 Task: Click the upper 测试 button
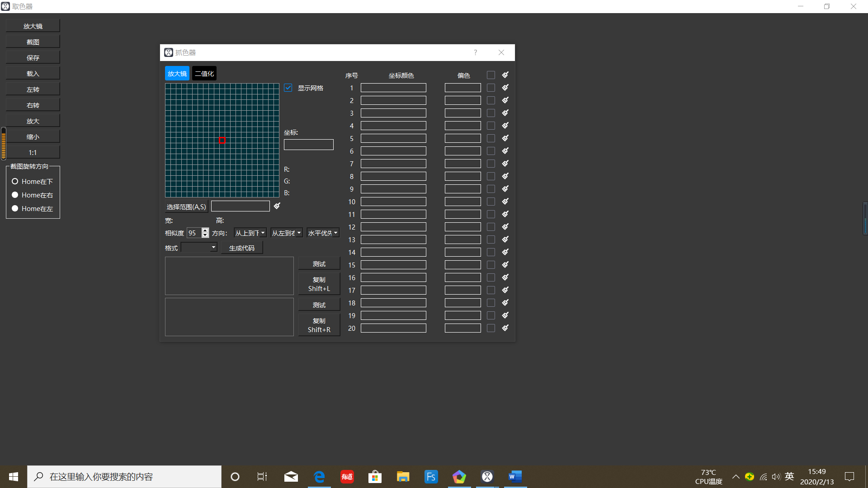point(319,263)
